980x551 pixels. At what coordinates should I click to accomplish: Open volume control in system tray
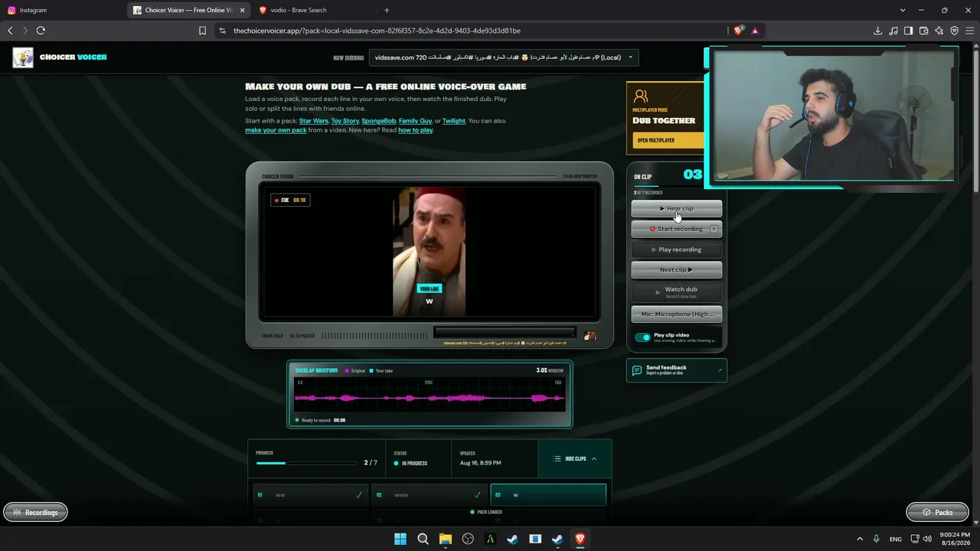pos(927,539)
